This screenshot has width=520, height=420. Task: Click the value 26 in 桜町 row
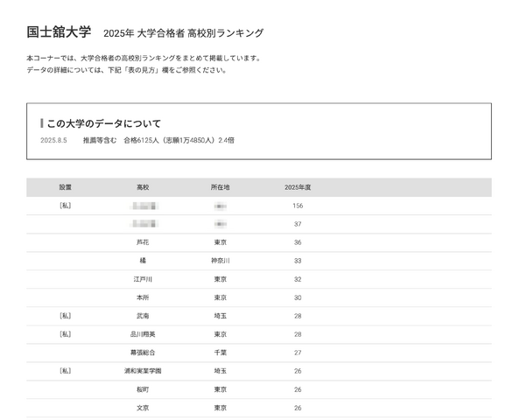coord(298,389)
